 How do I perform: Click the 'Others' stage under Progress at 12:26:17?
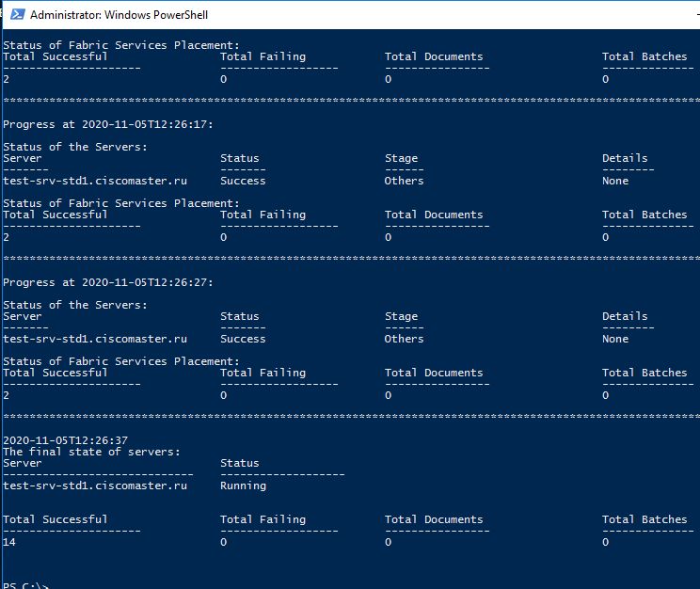[404, 181]
